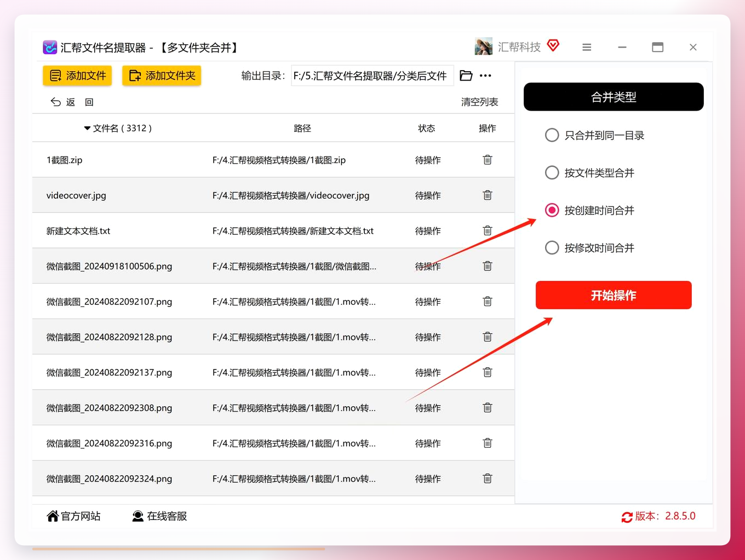Remove 新建文本文档.txt using its trash icon

(488, 230)
